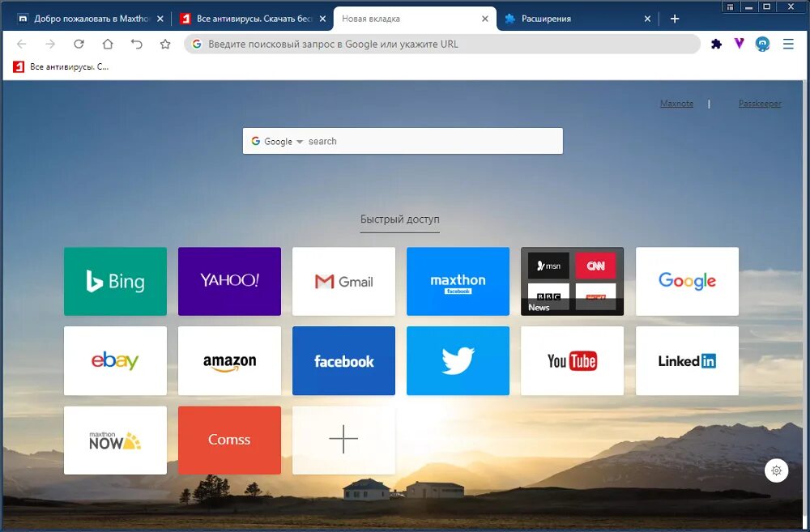Open the eBay quick access tile

pos(115,360)
